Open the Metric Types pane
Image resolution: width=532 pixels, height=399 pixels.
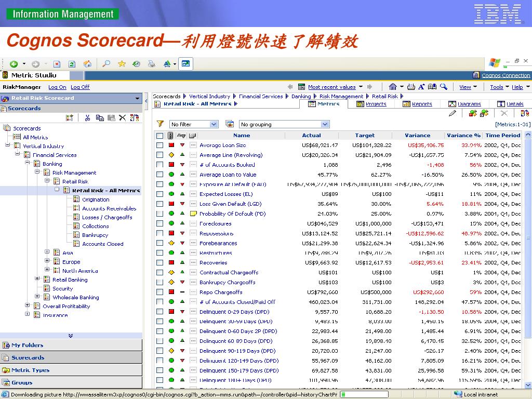(71, 370)
